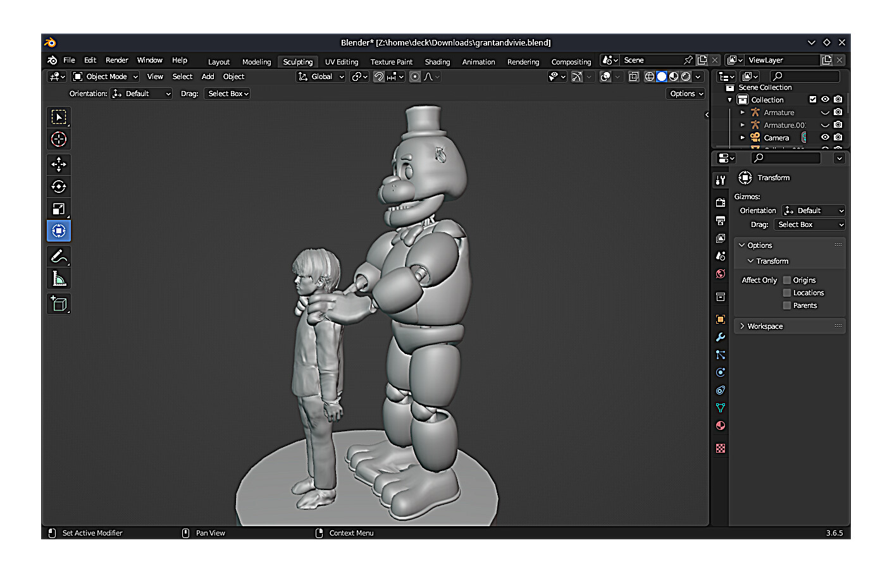This screenshot has height=588, width=892.
Task: Open the Object Constraints properties tab
Action: 720,390
